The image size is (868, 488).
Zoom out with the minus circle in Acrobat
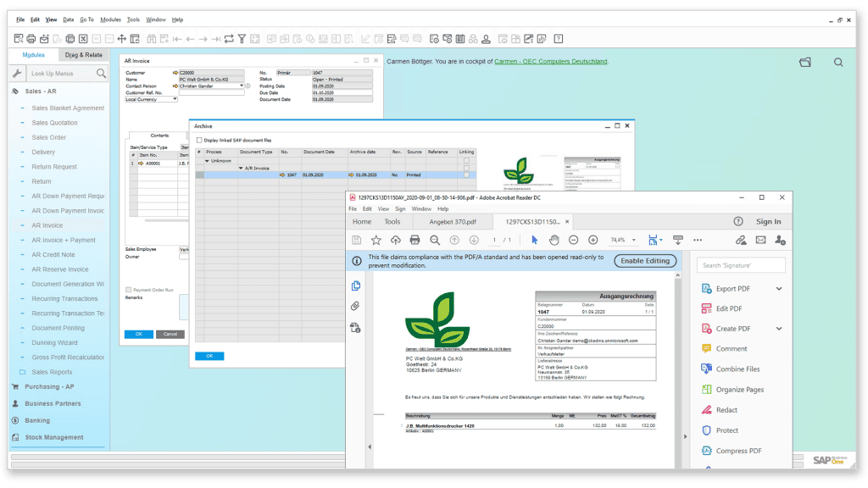[x=574, y=240]
